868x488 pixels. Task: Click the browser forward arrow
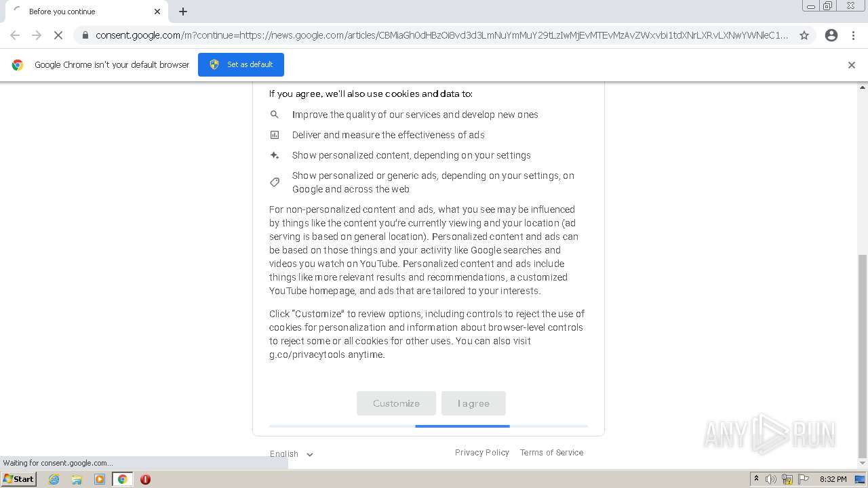pyautogui.click(x=37, y=35)
